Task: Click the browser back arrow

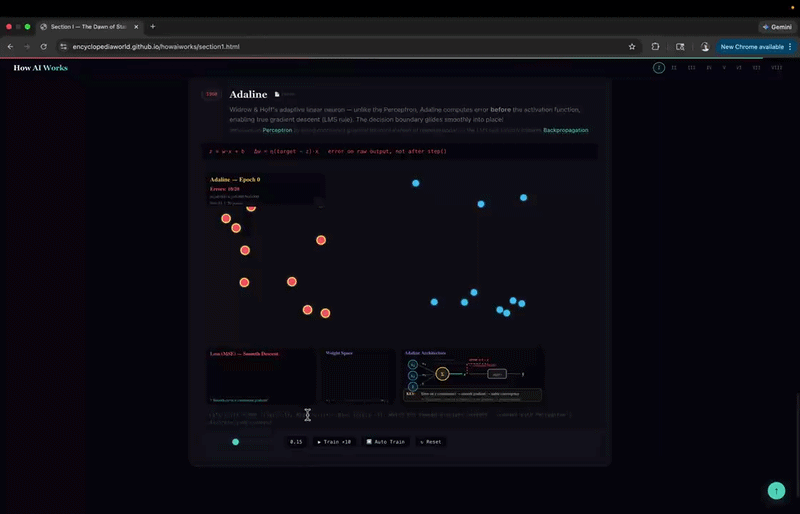Action: click(x=10, y=46)
